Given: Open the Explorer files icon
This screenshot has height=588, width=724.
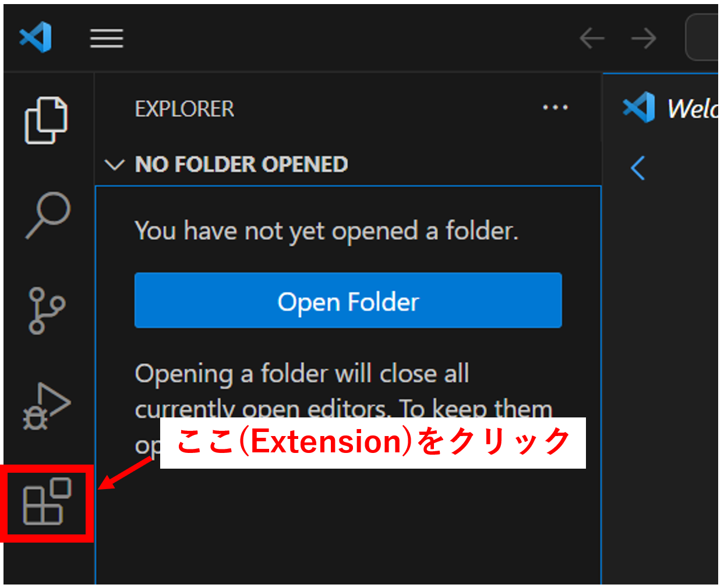Looking at the screenshot, I should pyautogui.click(x=47, y=121).
